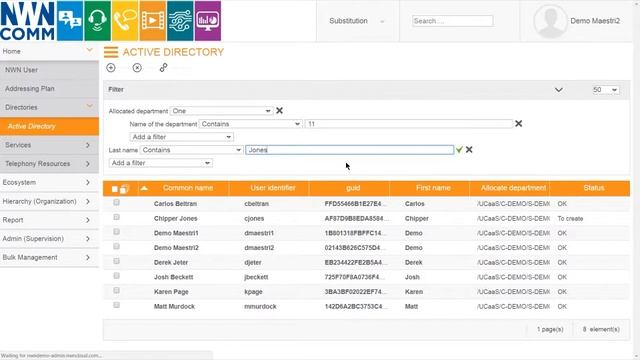The image size is (640, 360).
Task: Click the user avatar picture
Action: 550,21
